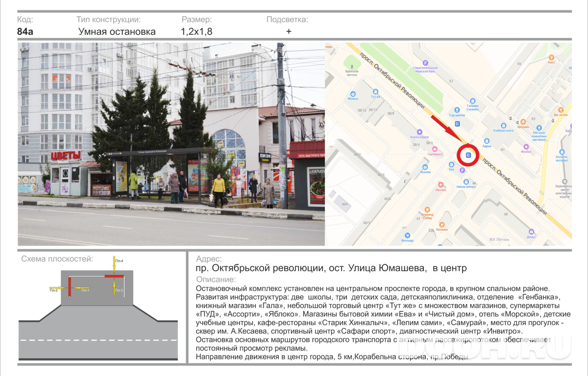588x376 pixels.
Task: Select the code value 84a
Action: (x=25, y=32)
